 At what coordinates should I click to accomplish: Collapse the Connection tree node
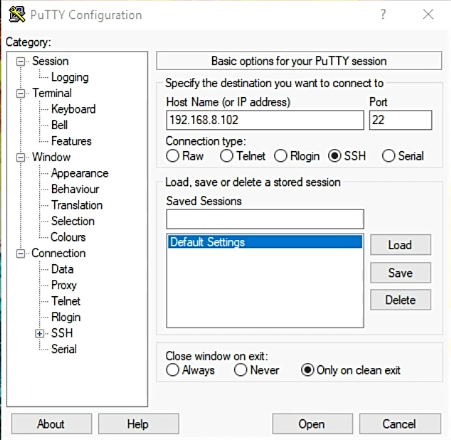coord(21,254)
